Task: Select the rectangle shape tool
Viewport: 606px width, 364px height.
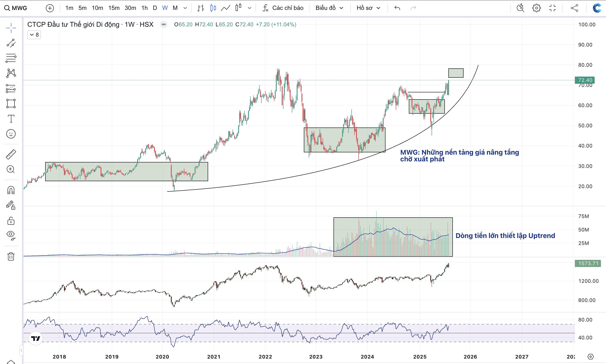Action: 11,104
